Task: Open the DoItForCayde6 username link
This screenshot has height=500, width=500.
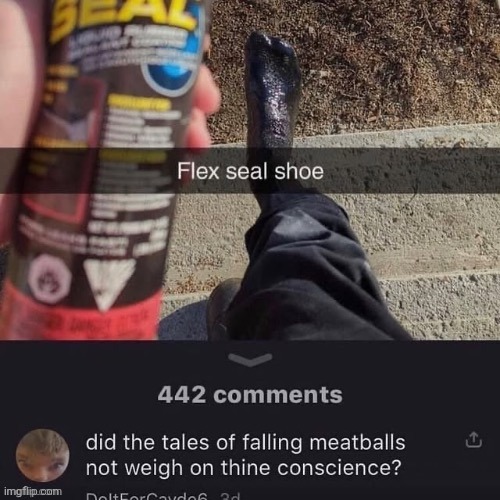Action: click(147, 496)
